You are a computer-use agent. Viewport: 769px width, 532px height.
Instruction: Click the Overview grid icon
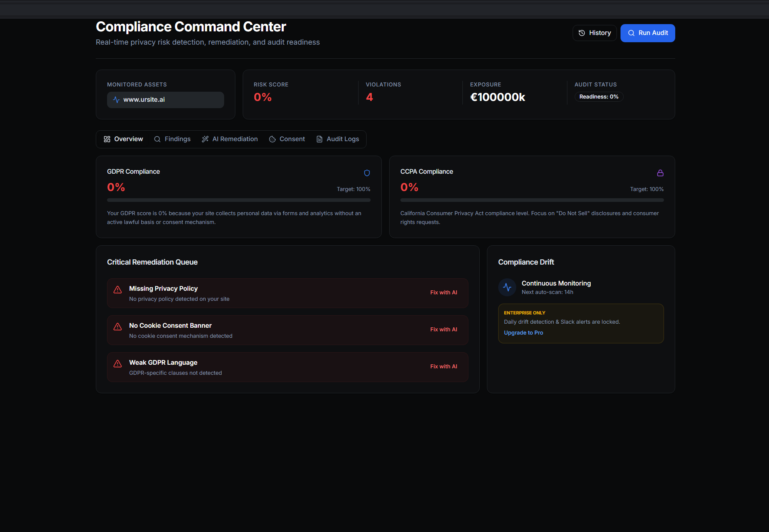(x=107, y=139)
